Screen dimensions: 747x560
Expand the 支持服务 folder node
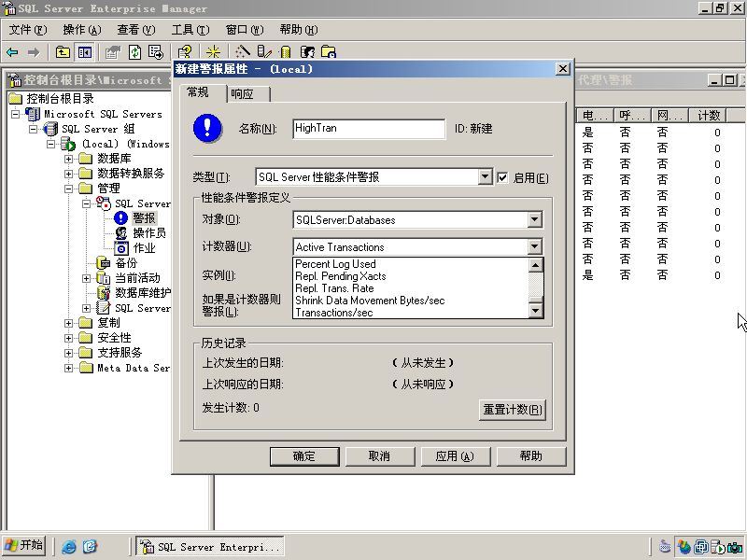pos(68,353)
